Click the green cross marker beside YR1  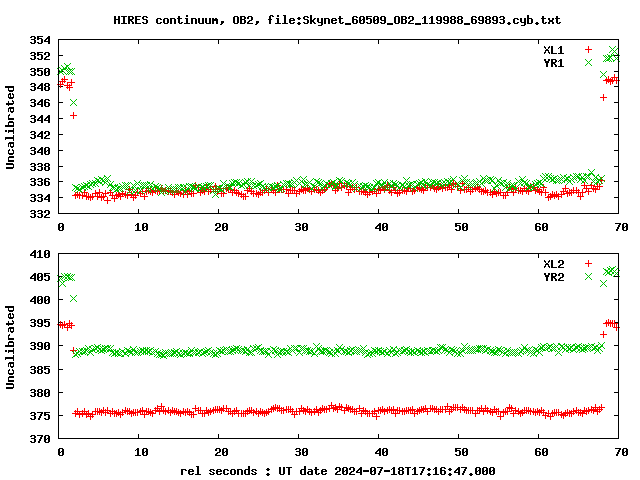(x=588, y=62)
